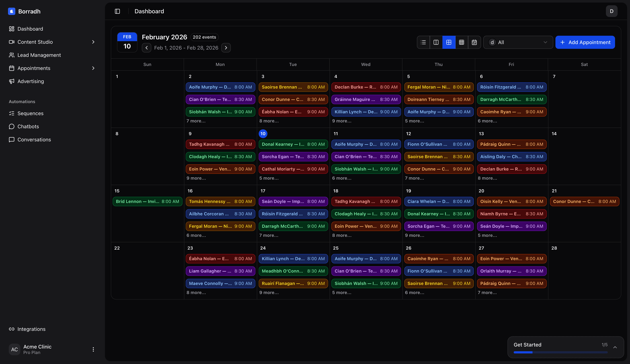Screen dimensions: 630x364
Task: Open Integrations in the sidebar
Action: click(x=31, y=329)
